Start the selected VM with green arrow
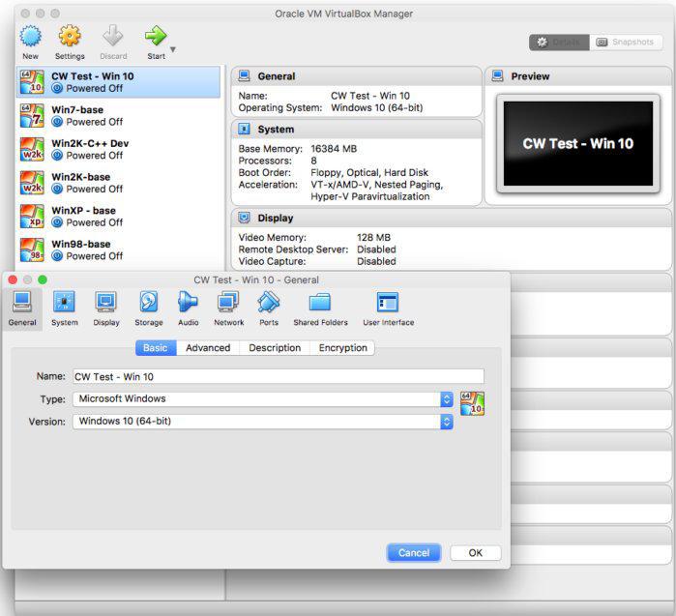This screenshot has width=676, height=616. [155, 36]
